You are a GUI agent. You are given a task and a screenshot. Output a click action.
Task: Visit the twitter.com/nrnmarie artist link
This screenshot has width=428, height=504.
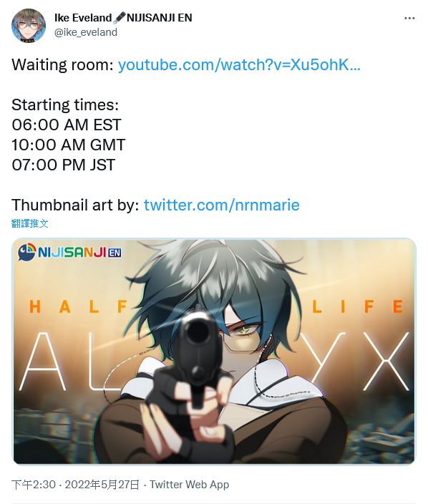[x=221, y=205]
